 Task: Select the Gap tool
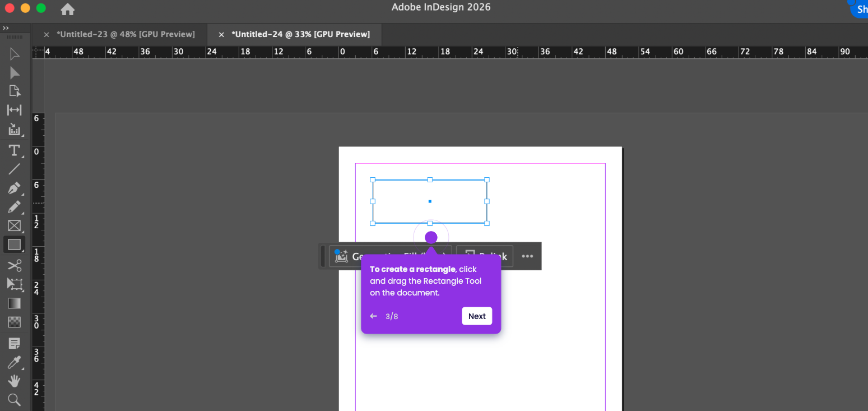click(x=14, y=110)
